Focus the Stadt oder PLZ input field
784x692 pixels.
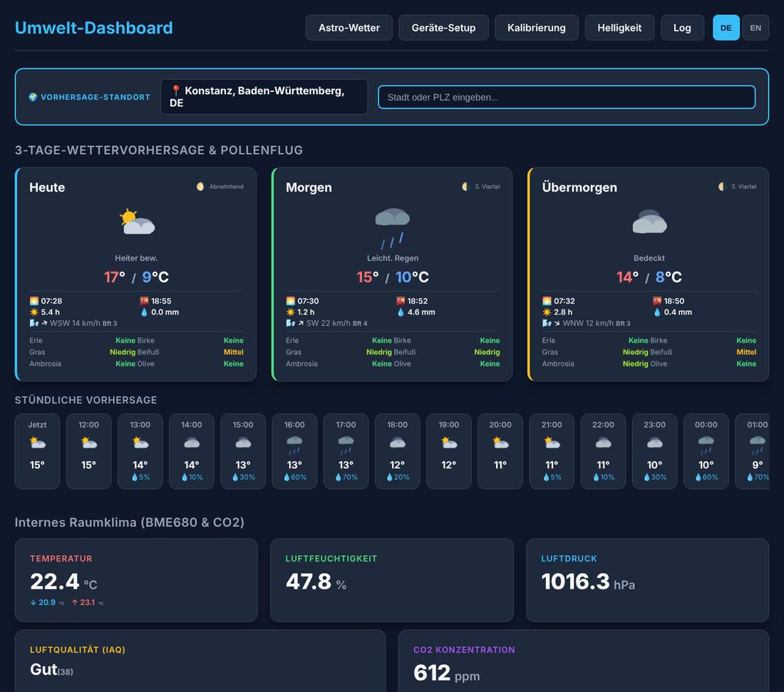[x=567, y=97]
